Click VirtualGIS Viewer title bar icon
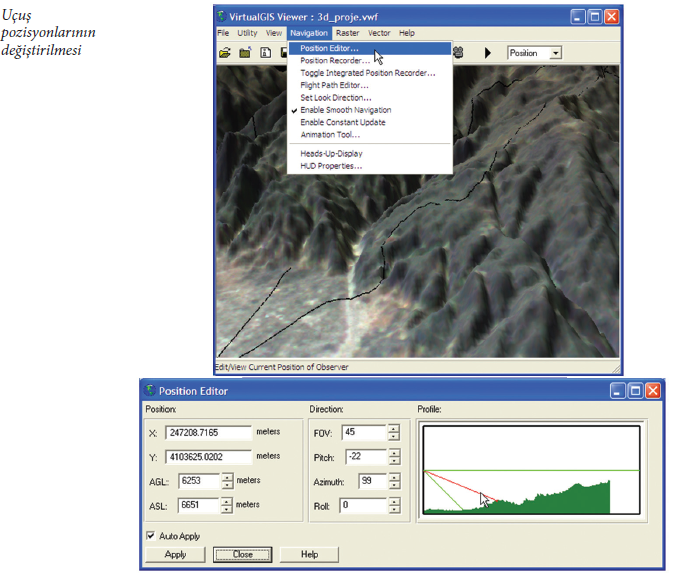 point(225,17)
